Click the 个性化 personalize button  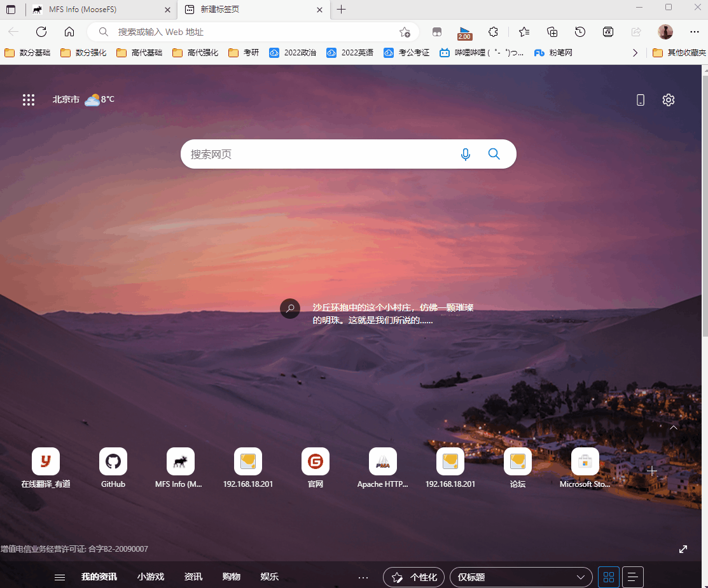pyautogui.click(x=414, y=577)
